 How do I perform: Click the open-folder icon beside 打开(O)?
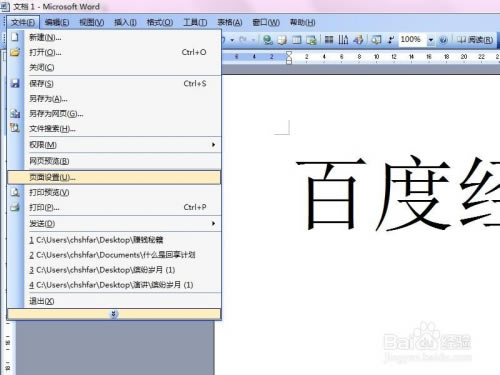15,52
